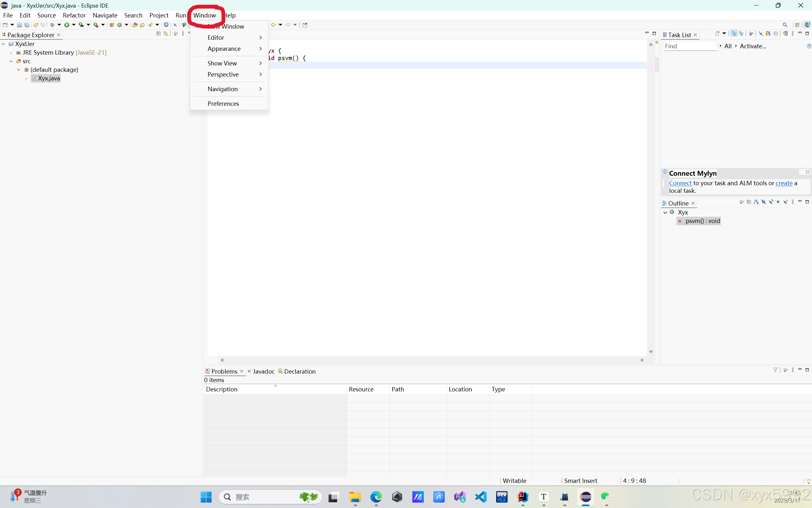Click the New Java Package toolbar icon

tap(112, 25)
